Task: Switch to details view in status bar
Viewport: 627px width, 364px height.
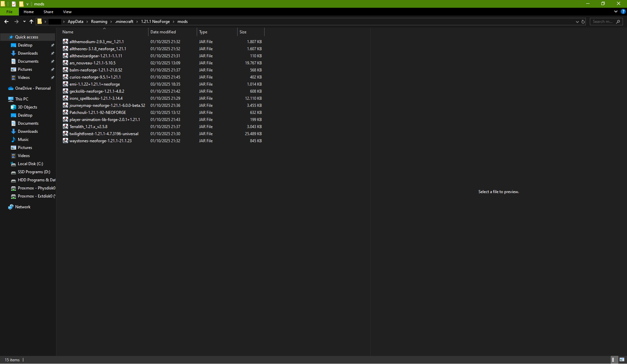Action: point(614,360)
